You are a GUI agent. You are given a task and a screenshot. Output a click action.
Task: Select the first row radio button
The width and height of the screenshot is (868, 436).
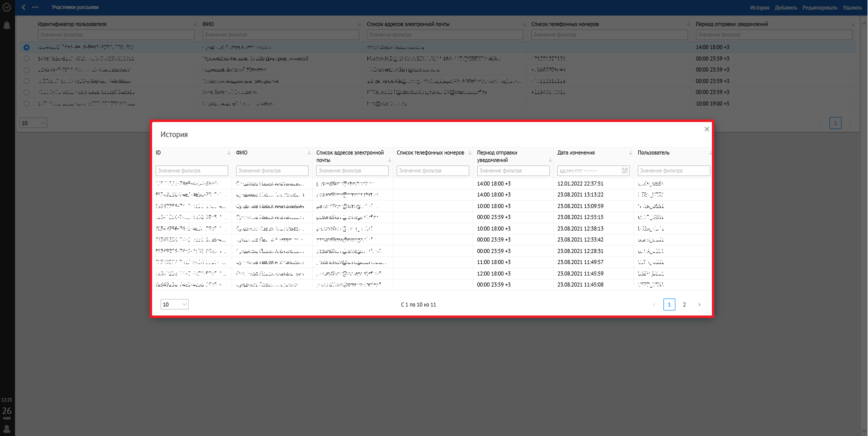[x=27, y=47]
